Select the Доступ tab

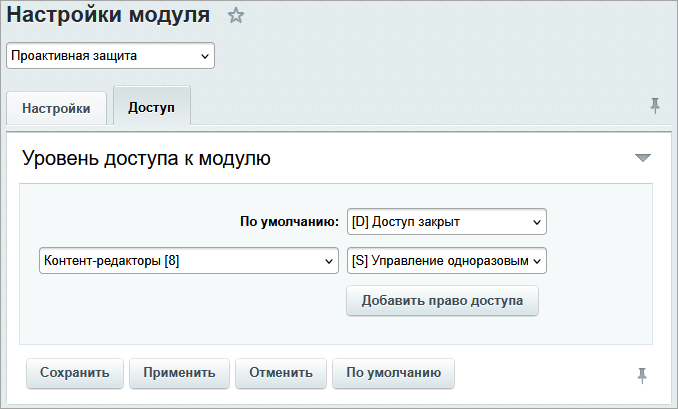click(151, 107)
